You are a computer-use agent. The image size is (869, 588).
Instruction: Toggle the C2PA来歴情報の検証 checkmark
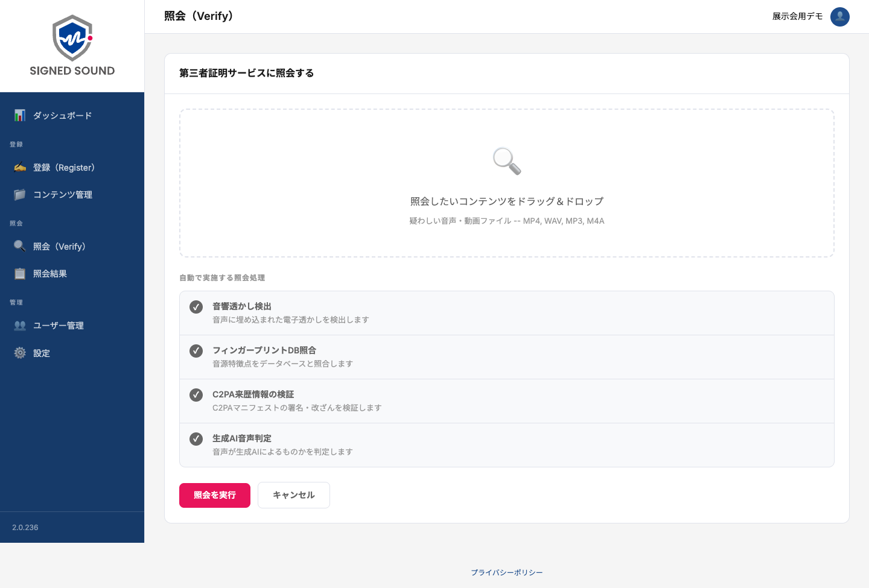[x=196, y=395]
